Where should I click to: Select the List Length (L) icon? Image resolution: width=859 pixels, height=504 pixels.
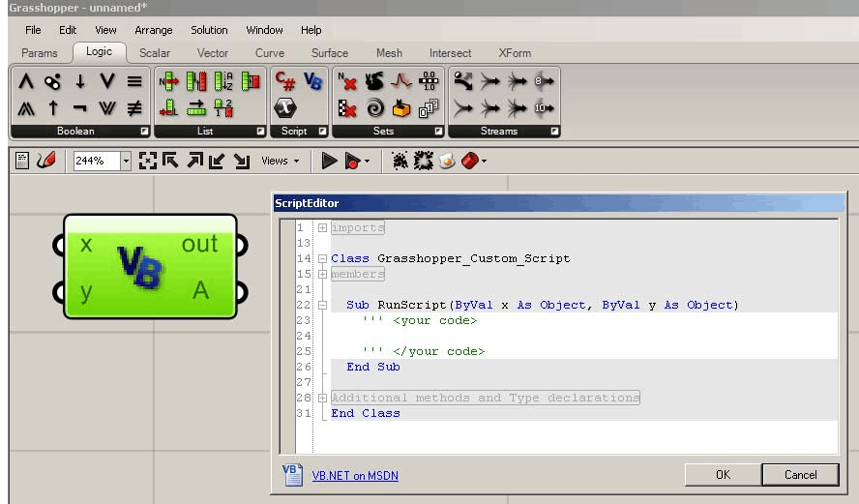click(x=168, y=108)
